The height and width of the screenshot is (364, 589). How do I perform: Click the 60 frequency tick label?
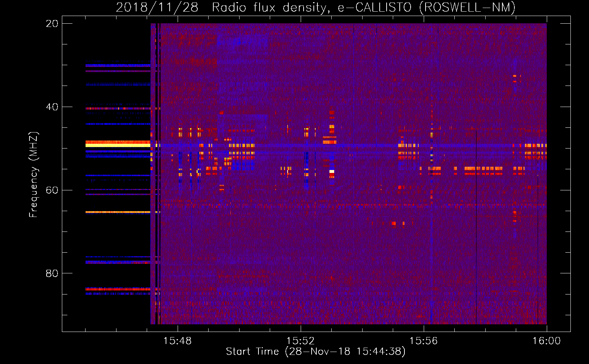tap(52, 190)
